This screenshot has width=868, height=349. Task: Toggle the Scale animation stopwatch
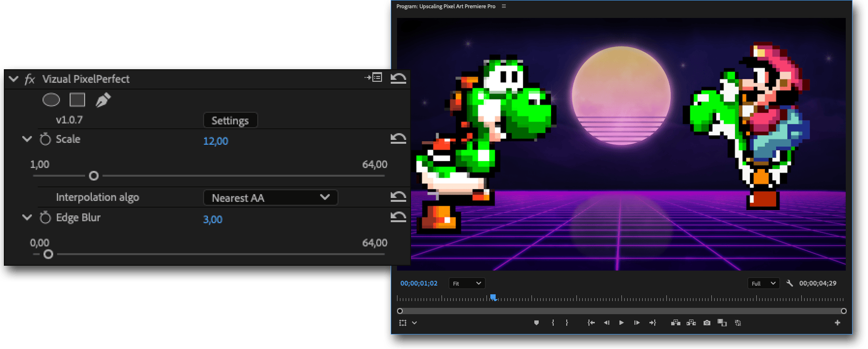tap(45, 139)
